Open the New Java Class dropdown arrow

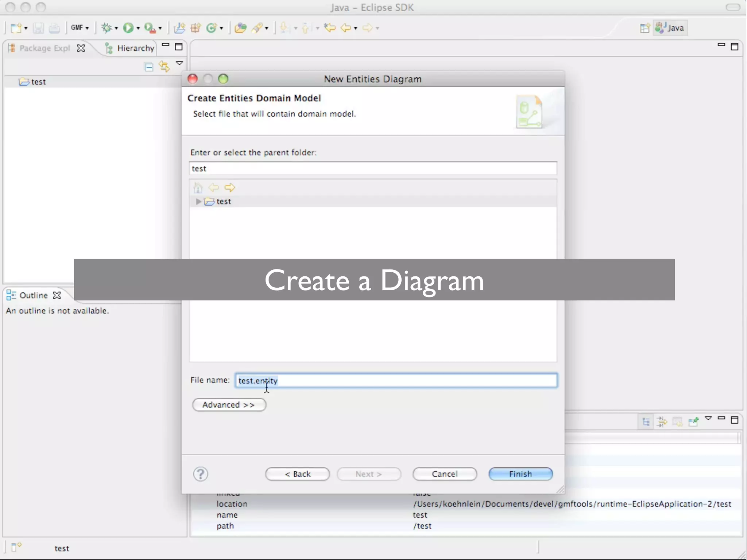[x=221, y=28]
